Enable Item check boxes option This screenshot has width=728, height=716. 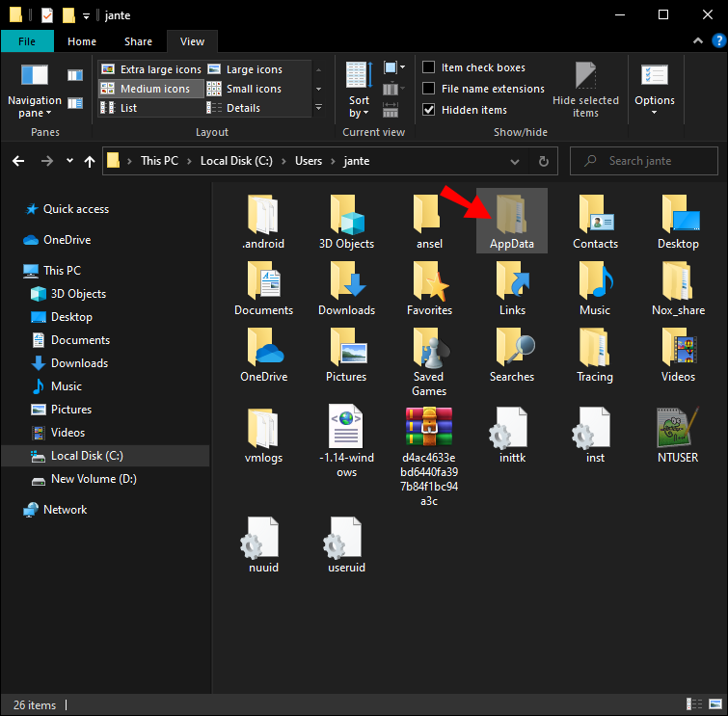429,67
